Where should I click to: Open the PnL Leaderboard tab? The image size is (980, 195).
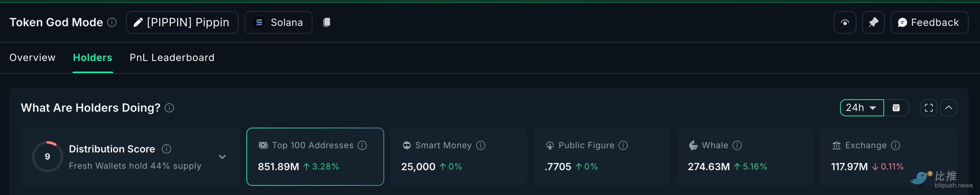[172, 57]
